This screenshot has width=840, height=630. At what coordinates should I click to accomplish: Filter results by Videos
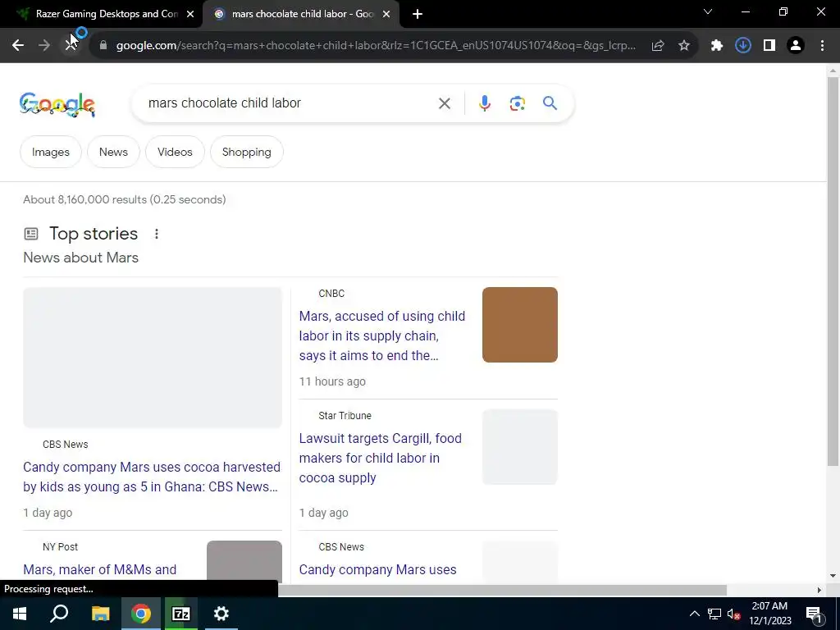pyautogui.click(x=176, y=152)
